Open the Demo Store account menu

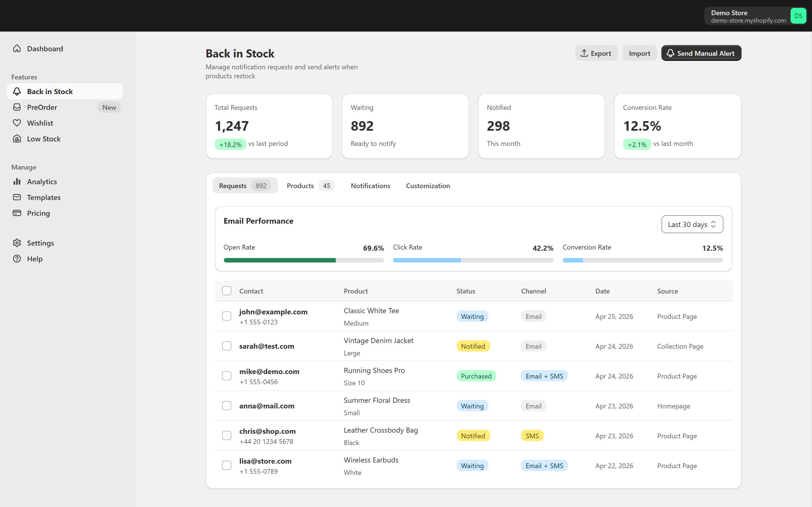pyautogui.click(x=755, y=16)
